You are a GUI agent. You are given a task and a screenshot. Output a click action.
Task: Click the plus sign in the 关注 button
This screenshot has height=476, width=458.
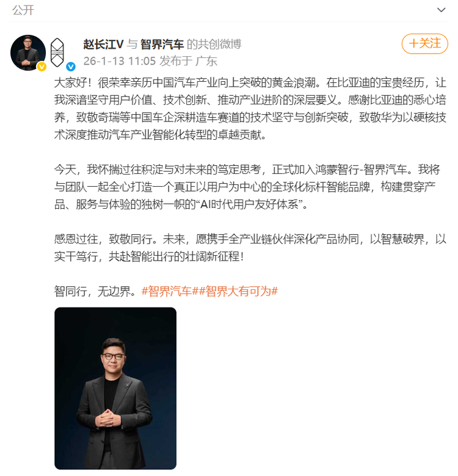413,44
